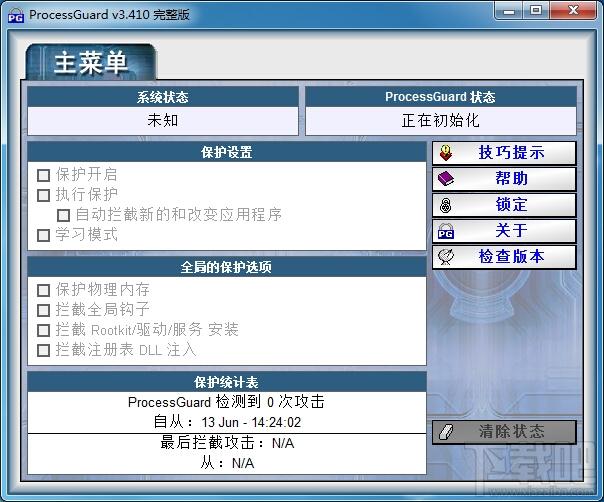
Task: Minimize the ProcessGuard window
Action: [508, 11]
